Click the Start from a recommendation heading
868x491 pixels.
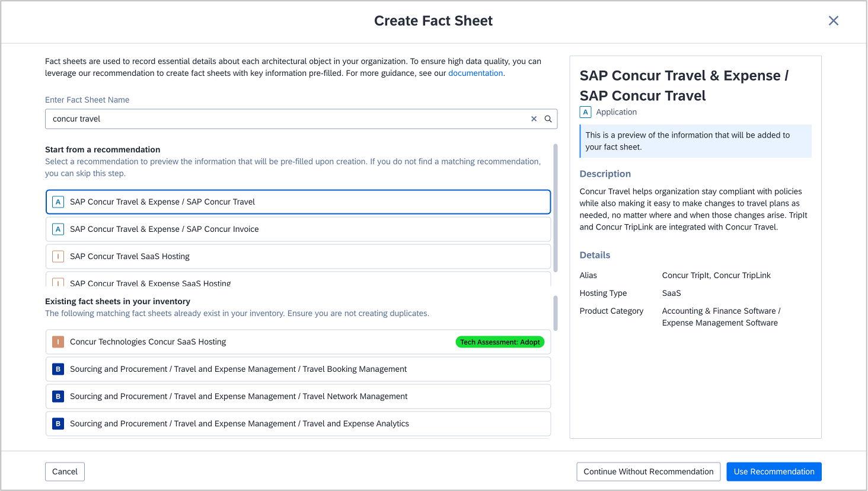click(103, 149)
